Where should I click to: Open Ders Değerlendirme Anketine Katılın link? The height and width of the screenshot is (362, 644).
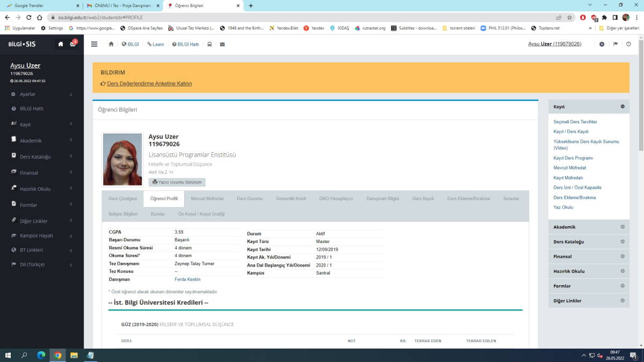point(149,84)
